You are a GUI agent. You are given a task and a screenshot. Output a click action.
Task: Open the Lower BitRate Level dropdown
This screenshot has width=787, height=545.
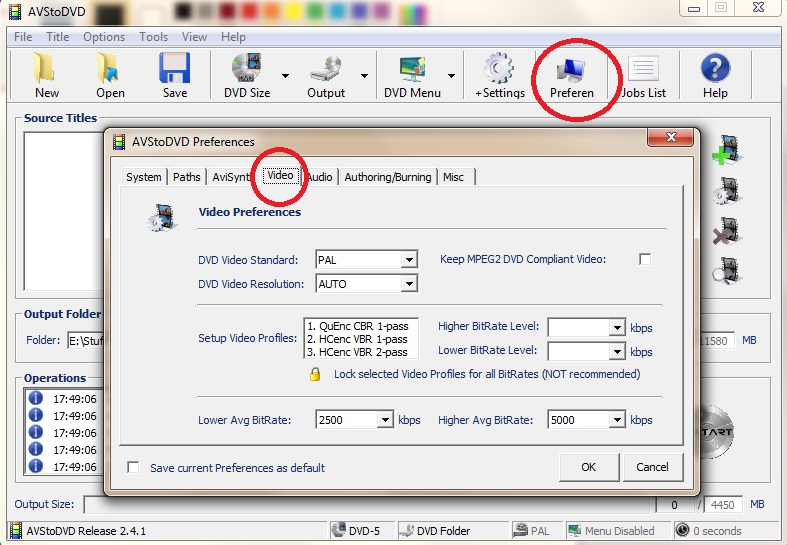click(x=617, y=352)
